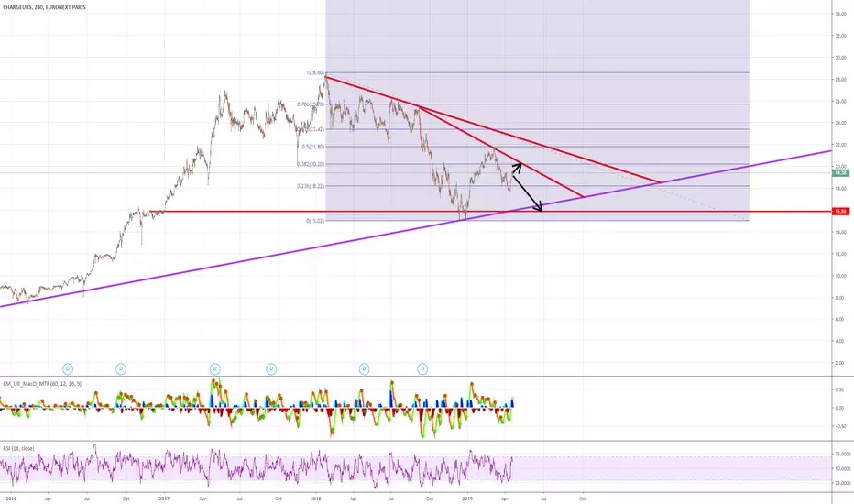
Task: Click the dividend D marker near September 2016
Action: [121, 369]
